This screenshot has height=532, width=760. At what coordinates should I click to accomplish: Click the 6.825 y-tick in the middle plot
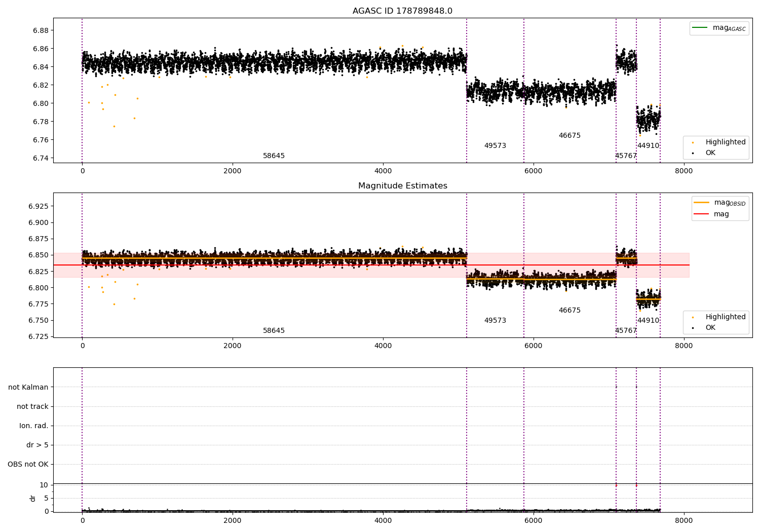[x=39, y=272]
